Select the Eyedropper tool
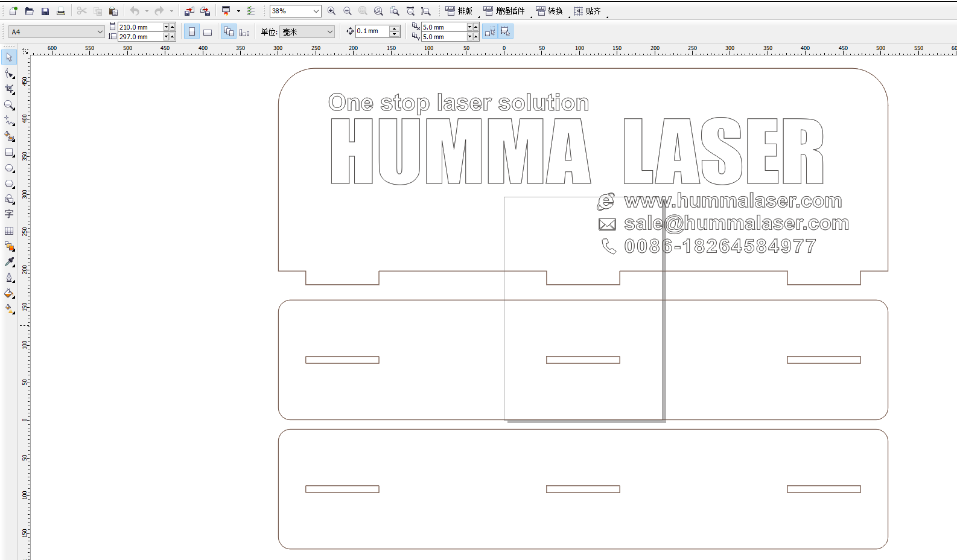The image size is (957, 560). (9, 262)
